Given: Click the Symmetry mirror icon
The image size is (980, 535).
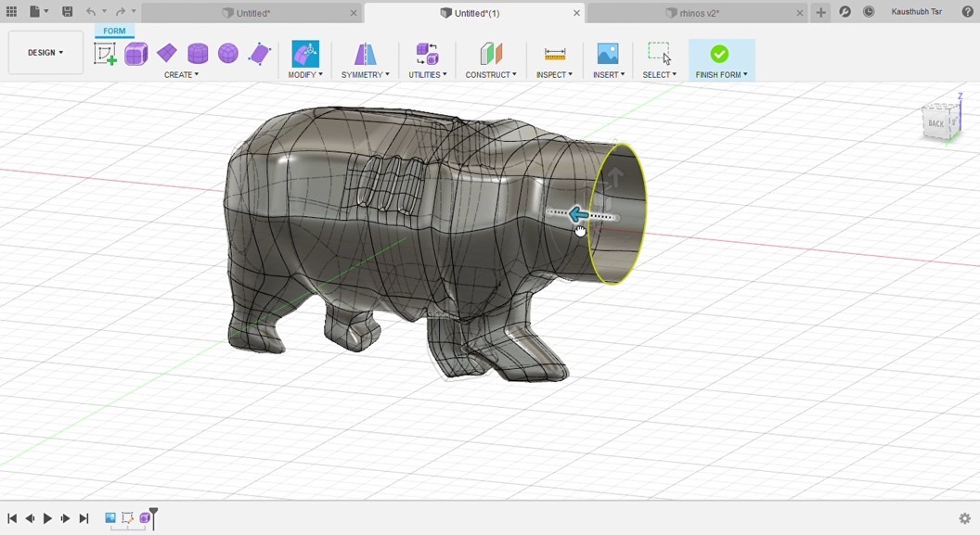Looking at the screenshot, I should pos(365,54).
